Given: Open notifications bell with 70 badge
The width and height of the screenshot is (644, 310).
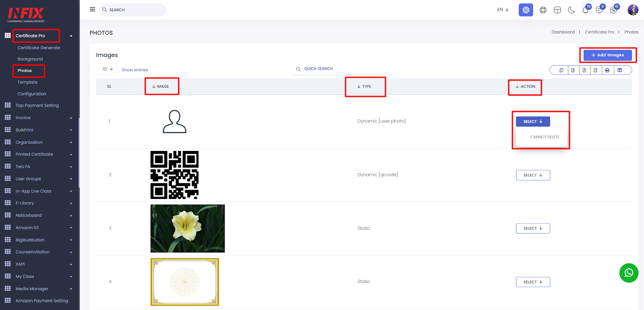Looking at the screenshot, I should click(x=586, y=10).
